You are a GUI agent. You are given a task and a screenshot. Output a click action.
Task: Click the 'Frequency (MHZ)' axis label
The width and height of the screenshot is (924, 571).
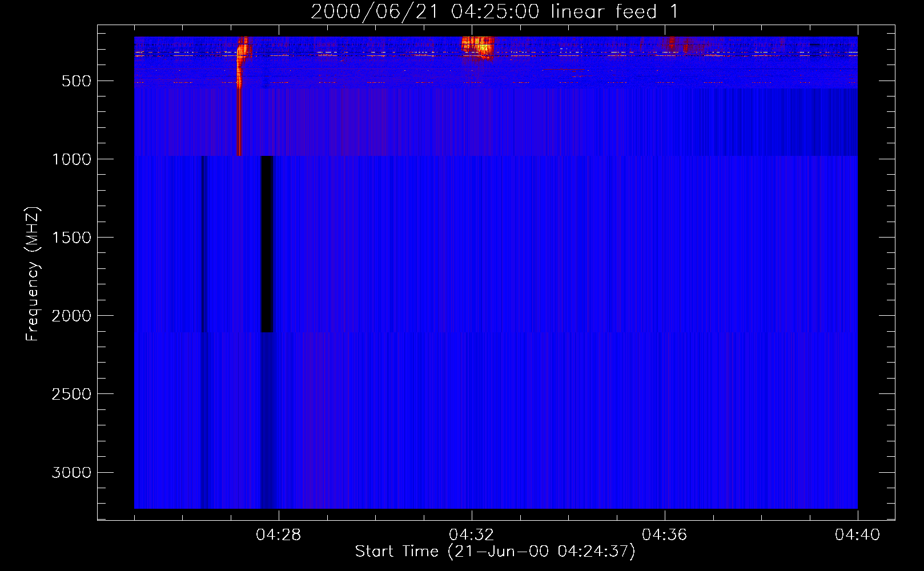pyautogui.click(x=33, y=274)
